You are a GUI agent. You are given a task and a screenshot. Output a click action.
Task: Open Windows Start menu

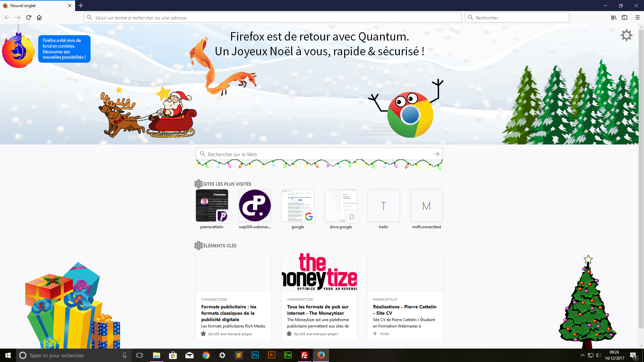[8, 355]
